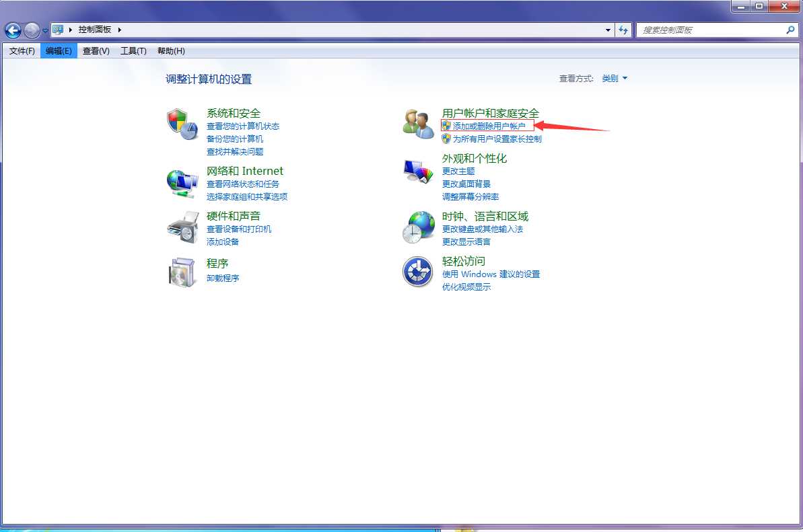Click 为所有用户设置家长控制 link

click(x=497, y=139)
